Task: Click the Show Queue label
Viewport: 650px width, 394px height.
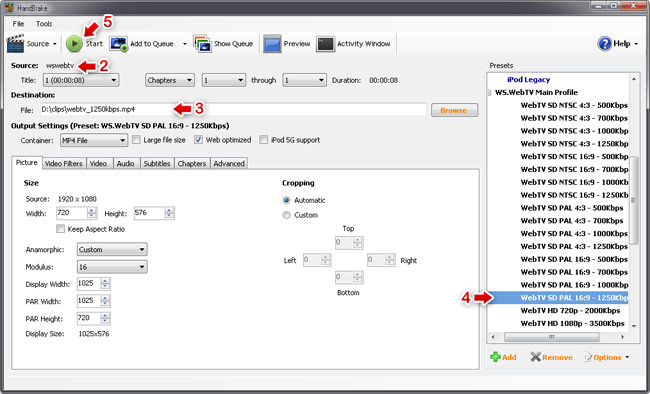Action: [233, 44]
